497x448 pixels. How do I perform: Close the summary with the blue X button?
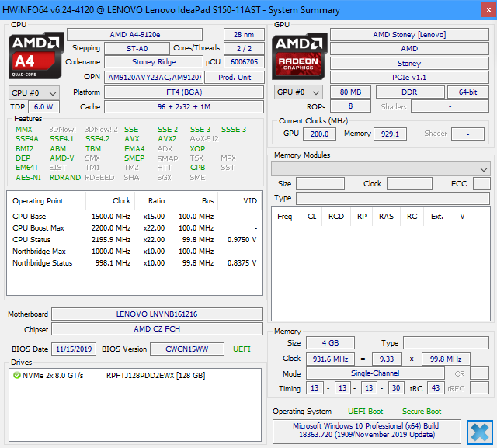pyautogui.click(x=480, y=432)
